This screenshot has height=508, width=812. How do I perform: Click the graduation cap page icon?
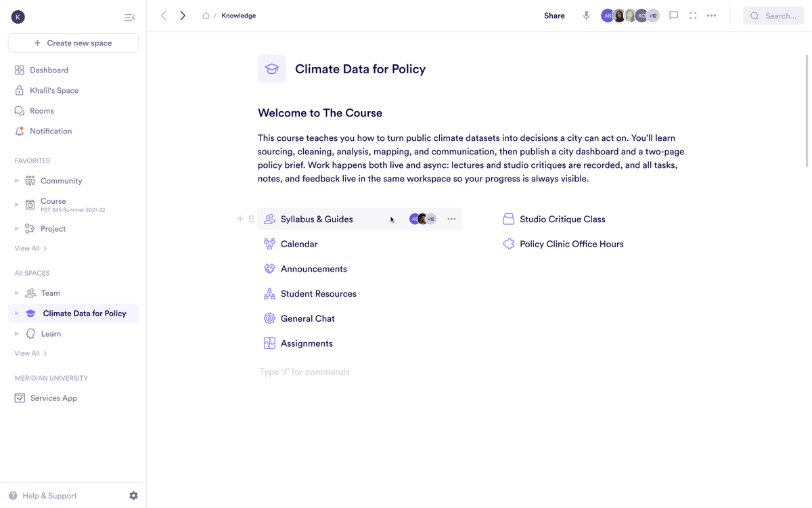[x=272, y=68]
